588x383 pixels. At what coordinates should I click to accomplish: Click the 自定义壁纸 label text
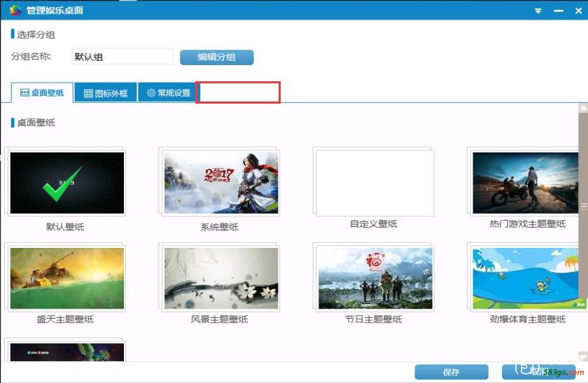coord(374,224)
